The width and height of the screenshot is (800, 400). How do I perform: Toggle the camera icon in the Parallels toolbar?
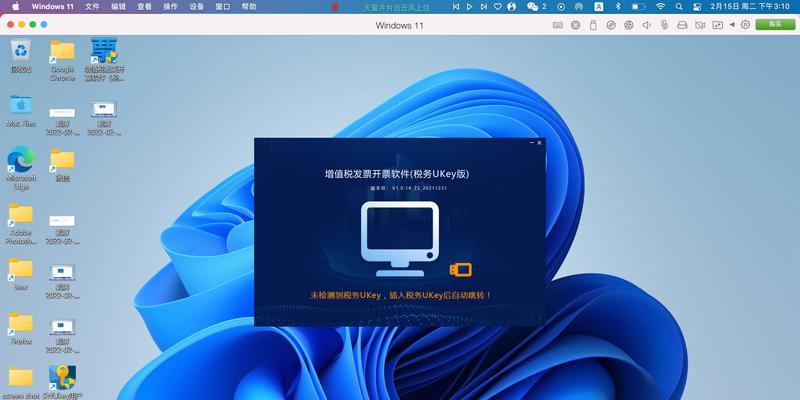pos(700,25)
